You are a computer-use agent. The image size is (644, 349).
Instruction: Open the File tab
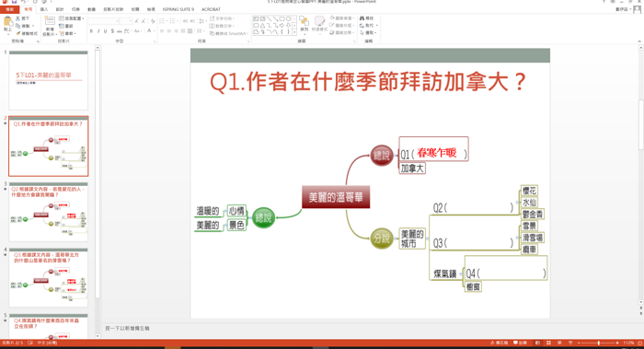coord(9,9)
